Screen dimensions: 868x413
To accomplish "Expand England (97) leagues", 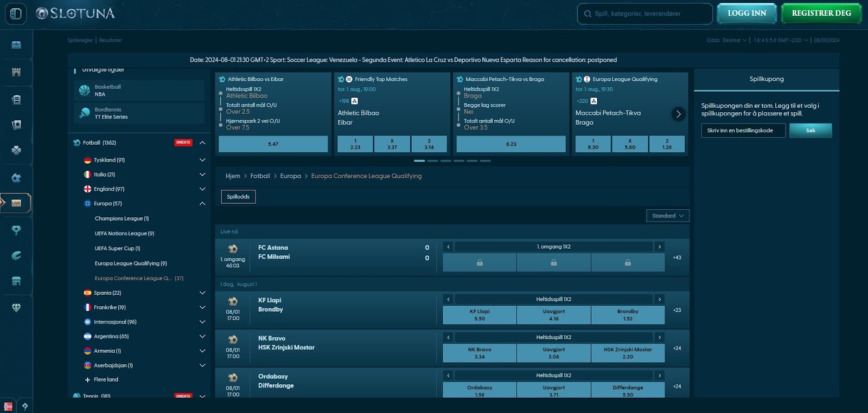I will 202,189.
